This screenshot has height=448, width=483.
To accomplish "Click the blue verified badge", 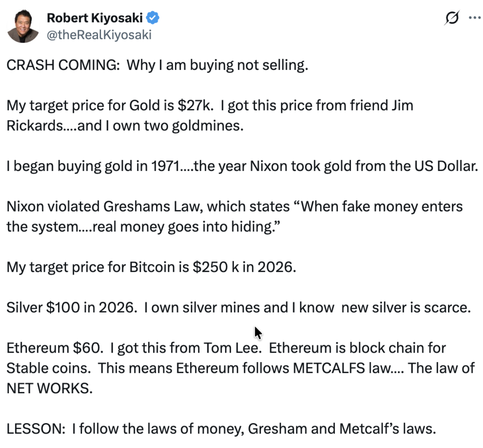I will point(154,18).
